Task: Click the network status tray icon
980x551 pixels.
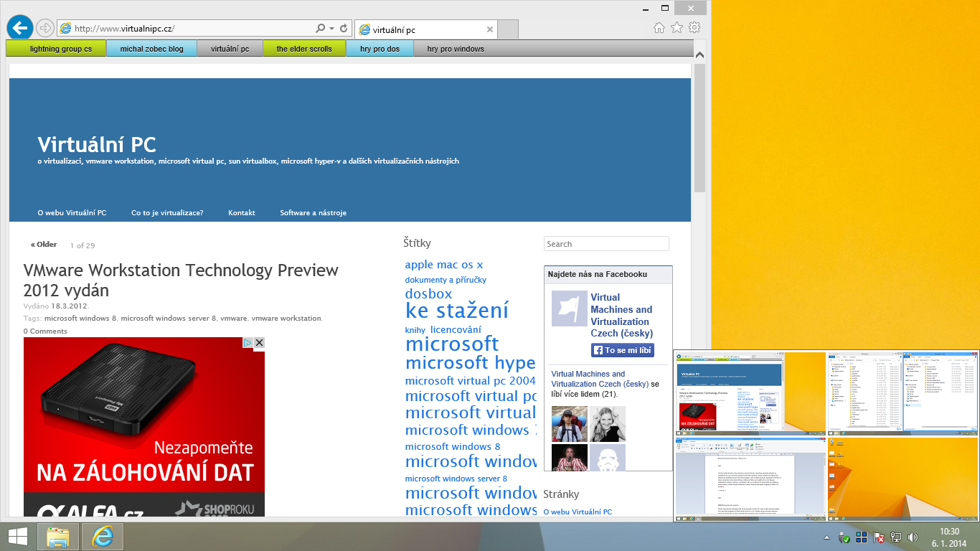Action: point(895,537)
